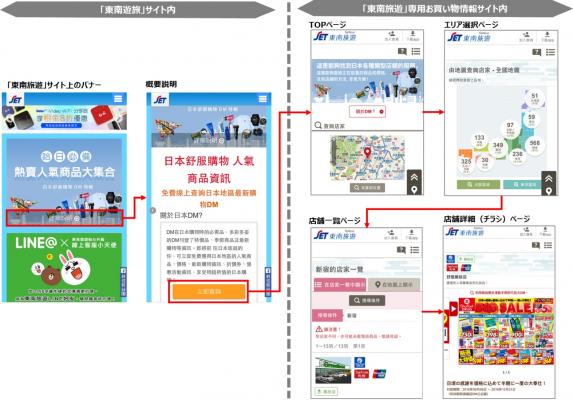Tap green outlined button under store photo
The image size is (573, 400).
coord(326,392)
